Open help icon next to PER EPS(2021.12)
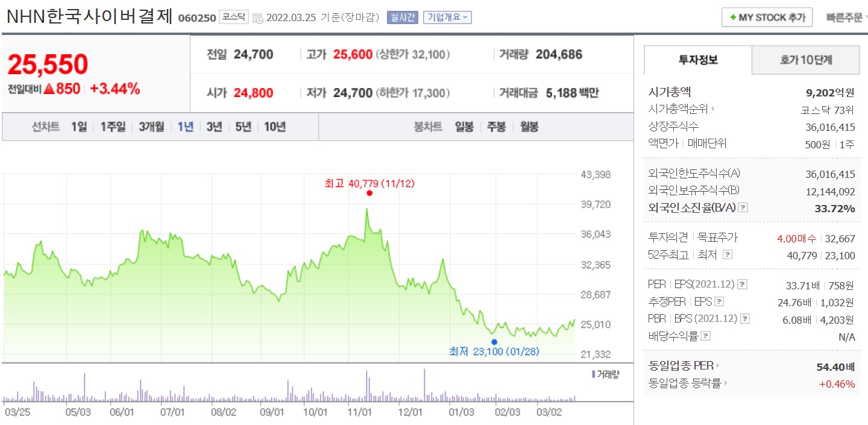This screenshot has width=868, height=425. click(x=742, y=285)
